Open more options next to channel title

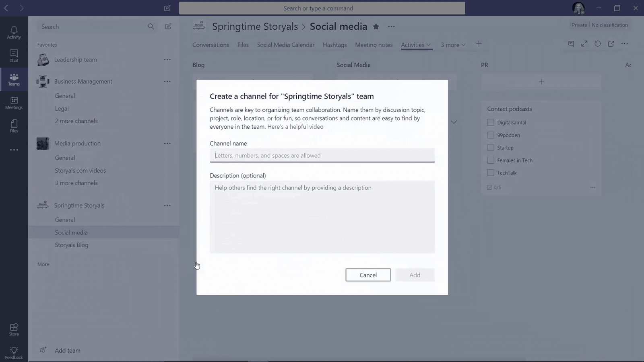[x=391, y=27]
